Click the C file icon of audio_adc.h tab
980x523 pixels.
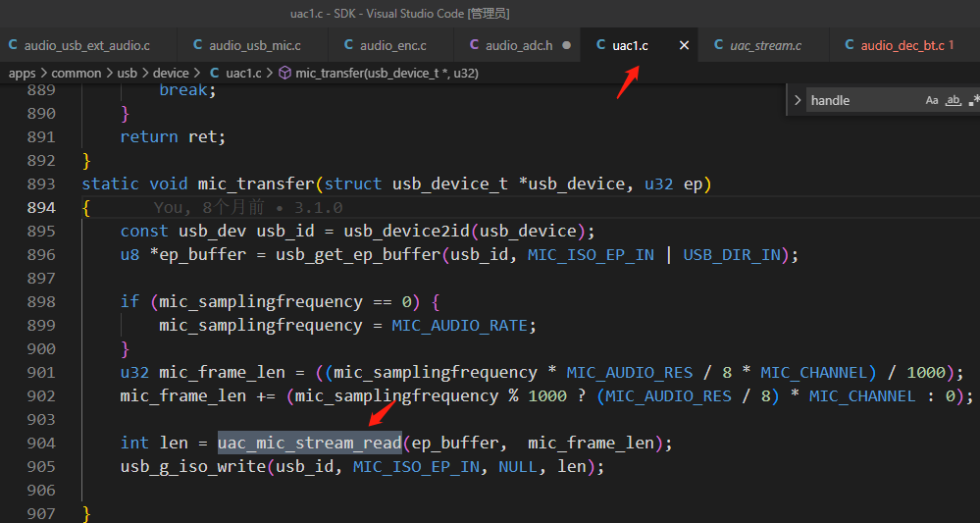(x=474, y=45)
